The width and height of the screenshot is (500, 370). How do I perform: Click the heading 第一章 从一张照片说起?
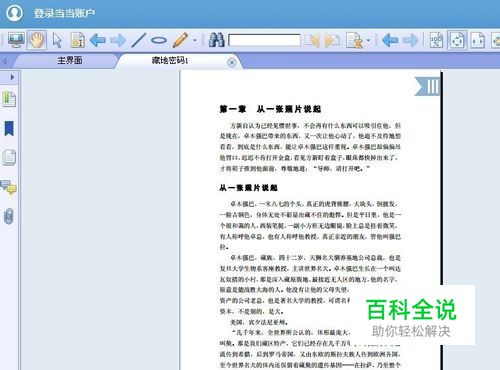pos(270,109)
